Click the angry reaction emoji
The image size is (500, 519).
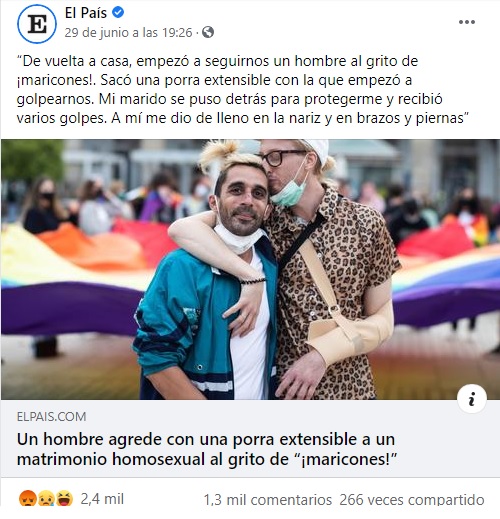pos(26,499)
